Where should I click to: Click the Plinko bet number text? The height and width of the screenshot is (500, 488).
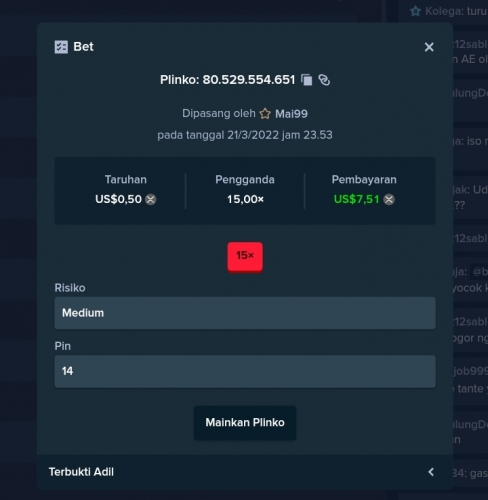tap(249, 80)
